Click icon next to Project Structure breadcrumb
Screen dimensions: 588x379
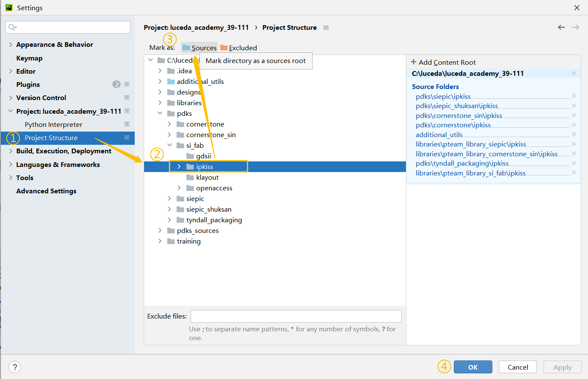pos(326,28)
